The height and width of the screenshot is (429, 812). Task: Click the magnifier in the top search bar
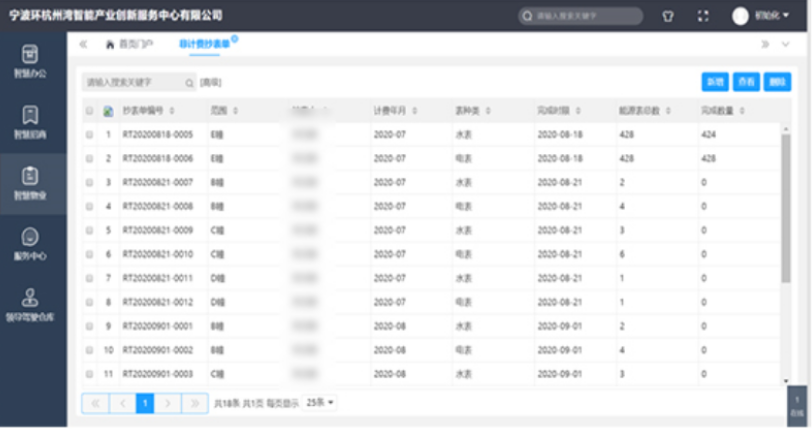527,16
